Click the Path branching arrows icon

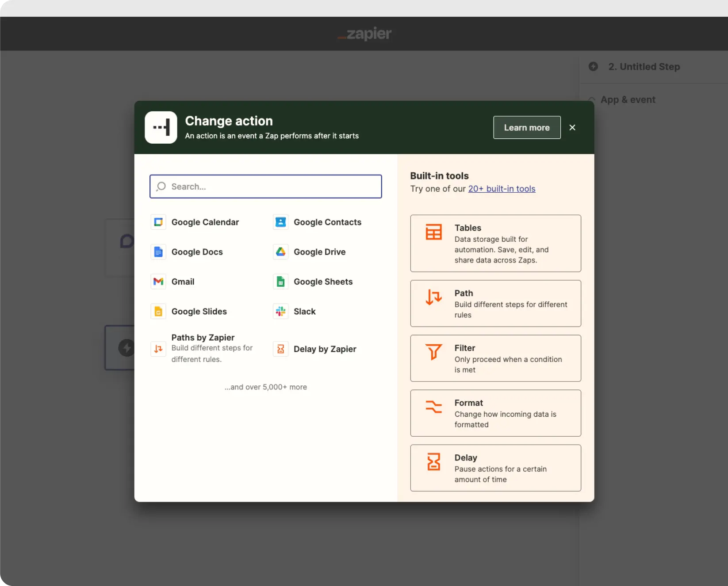point(433,297)
